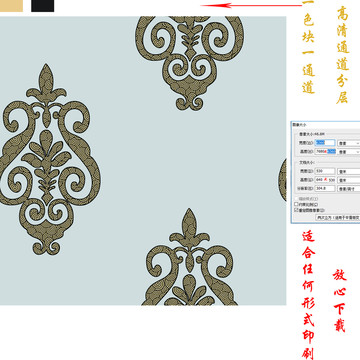360x360 pixels.
Task: Click the pixel height input field
Action: (x=325, y=151)
